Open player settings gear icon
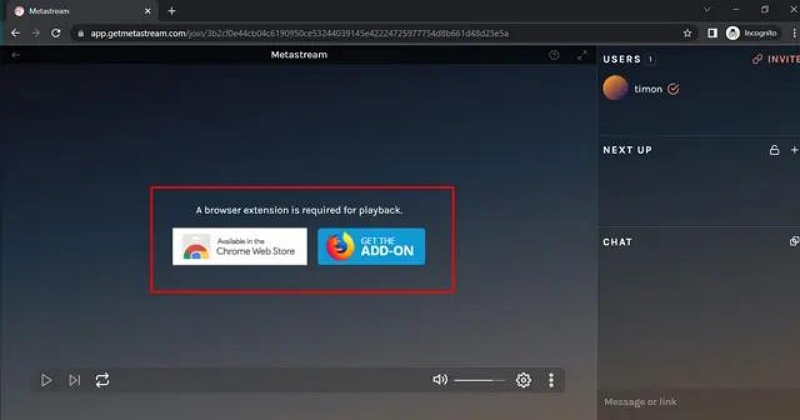The image size is (800, 420). coord(523,380)
